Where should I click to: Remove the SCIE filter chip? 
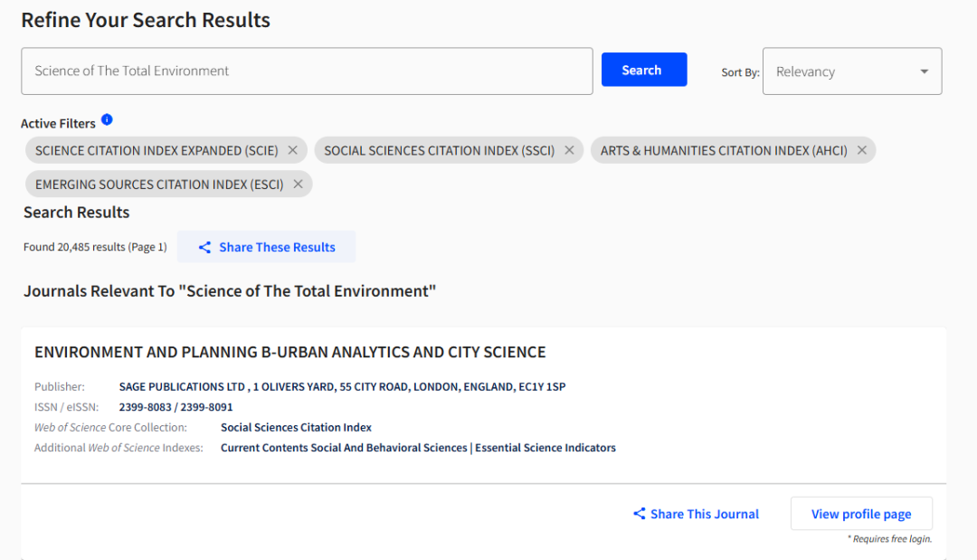click(x=293, y=150)
